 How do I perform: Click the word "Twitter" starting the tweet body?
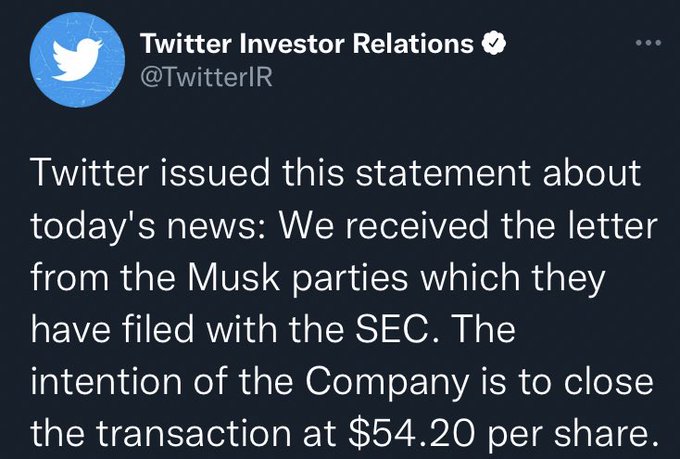(x=90, y=173)
